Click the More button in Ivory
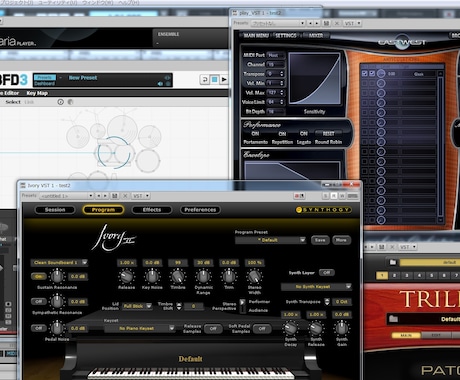This screenshot has height=380, width=460. pyautogui.click(x=341, y=240)
